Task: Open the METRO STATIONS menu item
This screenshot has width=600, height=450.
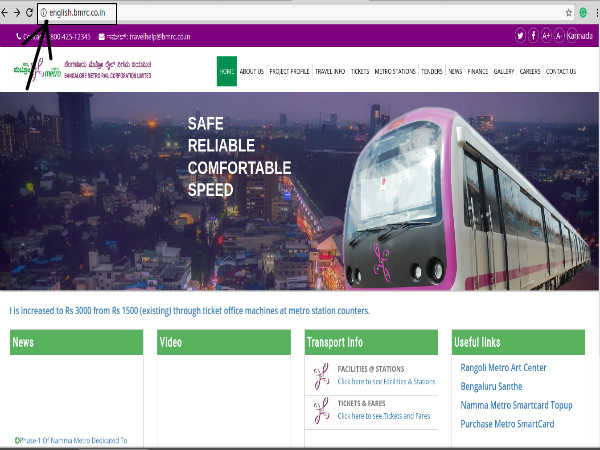Action: pos(396,72)
